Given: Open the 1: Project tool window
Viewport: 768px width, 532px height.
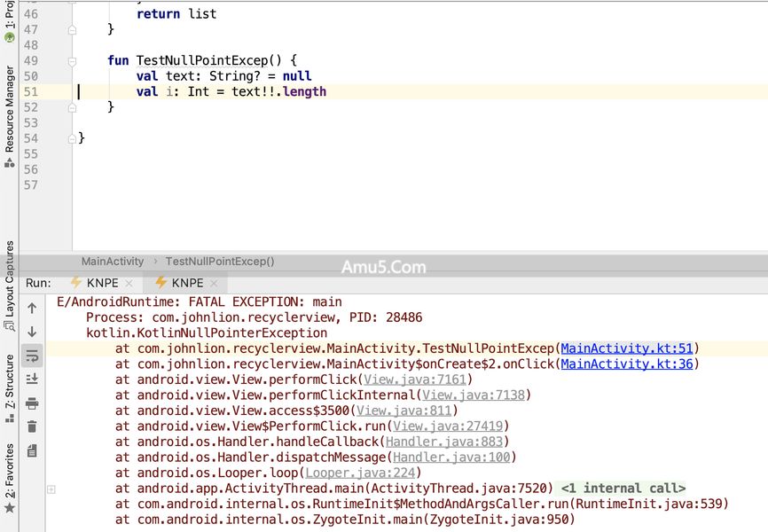Looking at the screenshot, I should coord(9,21).
